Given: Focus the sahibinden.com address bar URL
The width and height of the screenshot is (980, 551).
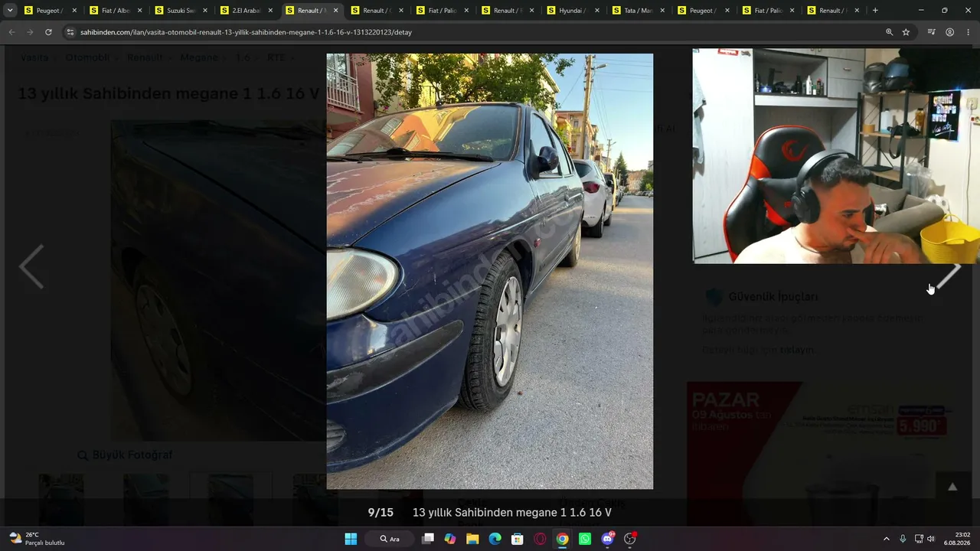Looking at the screenshot, I should tap(246, 32).
